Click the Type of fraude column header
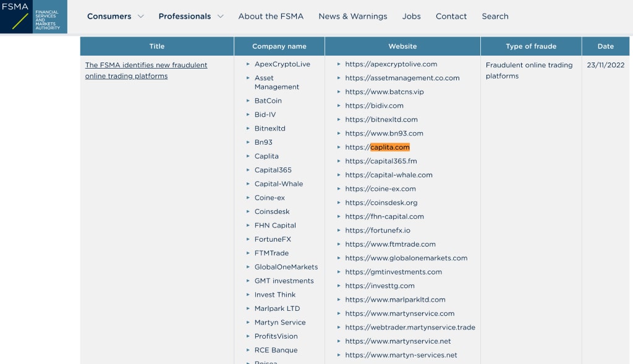The width and height of the screenshot is (633, 364). 531,46
